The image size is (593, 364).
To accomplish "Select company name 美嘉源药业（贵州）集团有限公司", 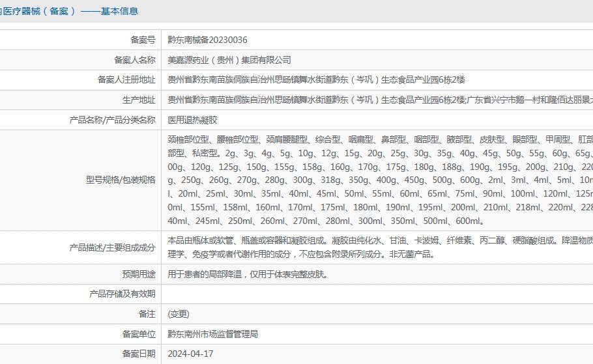I will (x=229, y=60).
